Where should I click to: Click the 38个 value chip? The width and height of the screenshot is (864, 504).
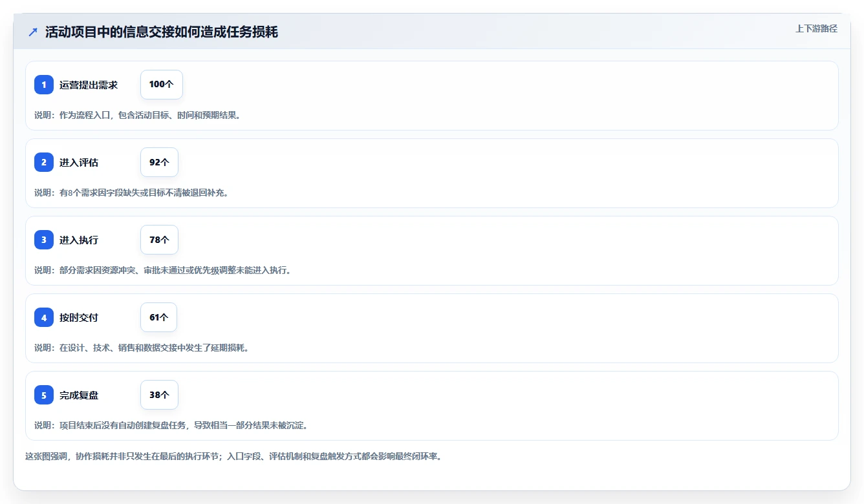pos(159,395)
